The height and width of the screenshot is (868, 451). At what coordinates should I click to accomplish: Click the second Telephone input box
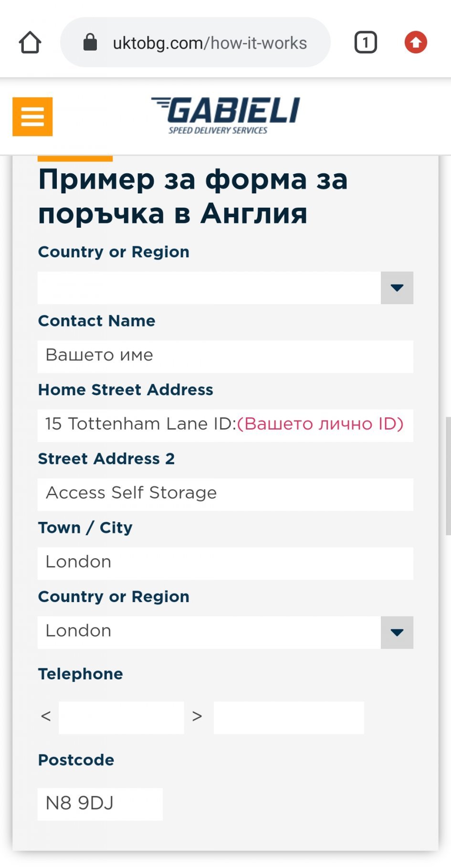(288, 717)
